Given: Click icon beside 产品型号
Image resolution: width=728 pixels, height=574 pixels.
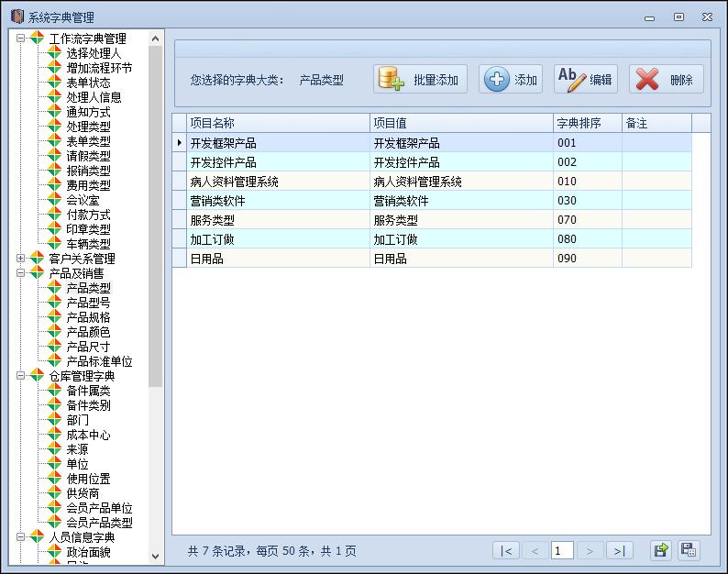Looking at the screenshot, I should tap(54, 303).
